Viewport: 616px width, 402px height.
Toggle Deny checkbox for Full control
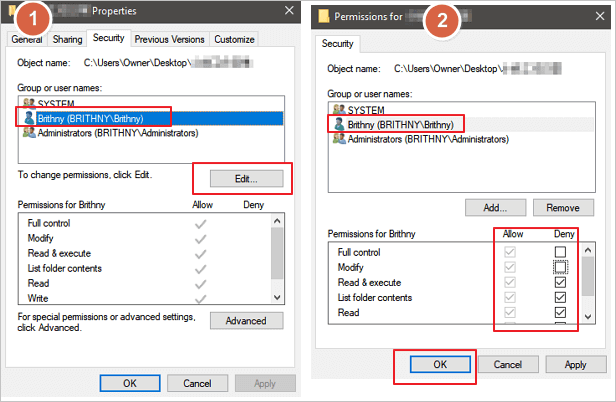point(560,252)
